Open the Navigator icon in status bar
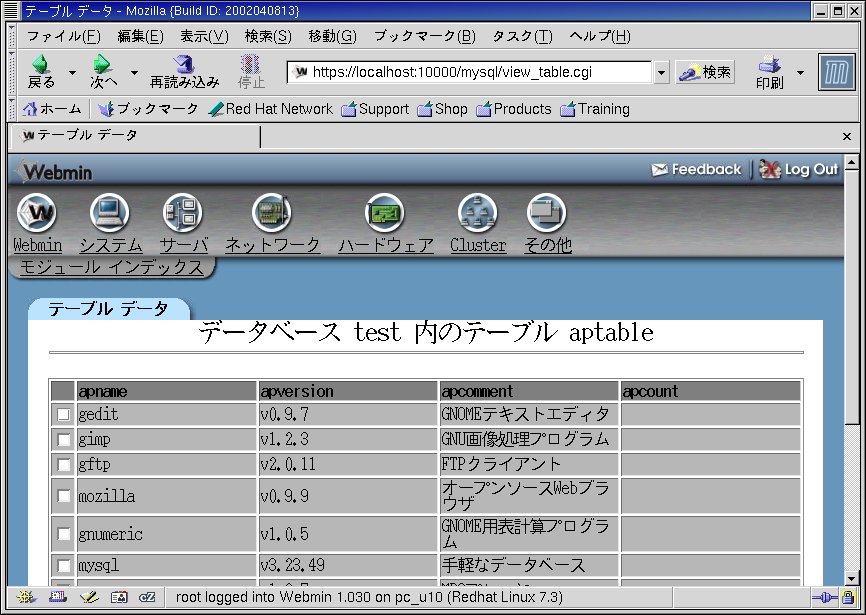 (26, 597)
